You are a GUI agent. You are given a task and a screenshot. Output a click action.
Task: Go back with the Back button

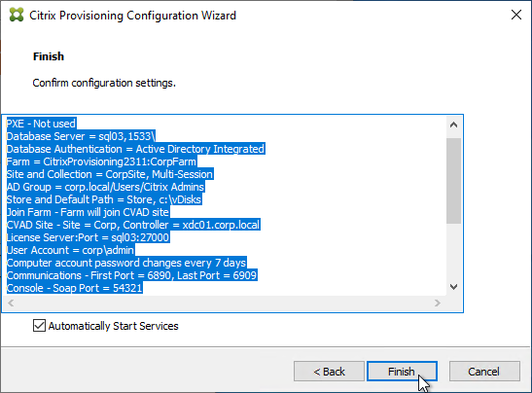point(329,372)
